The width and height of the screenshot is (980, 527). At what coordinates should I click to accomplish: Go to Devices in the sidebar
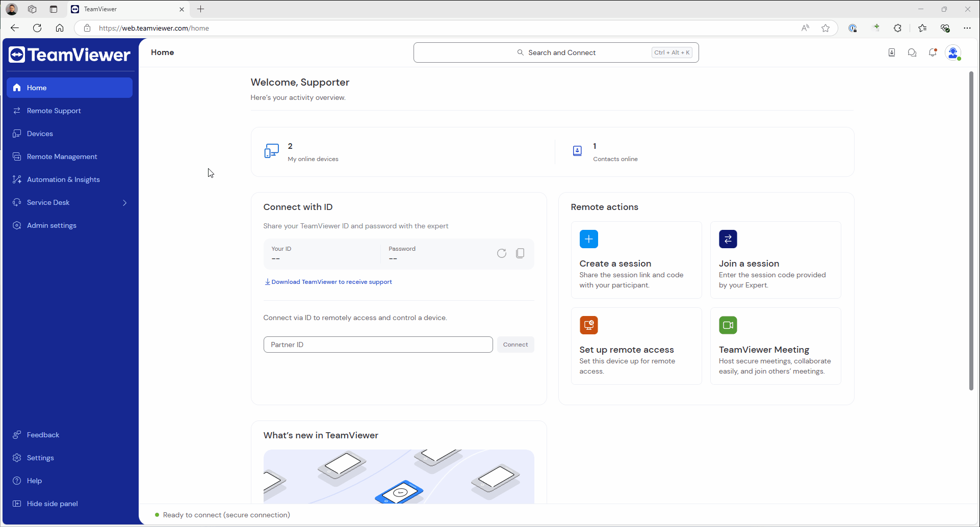40,134
